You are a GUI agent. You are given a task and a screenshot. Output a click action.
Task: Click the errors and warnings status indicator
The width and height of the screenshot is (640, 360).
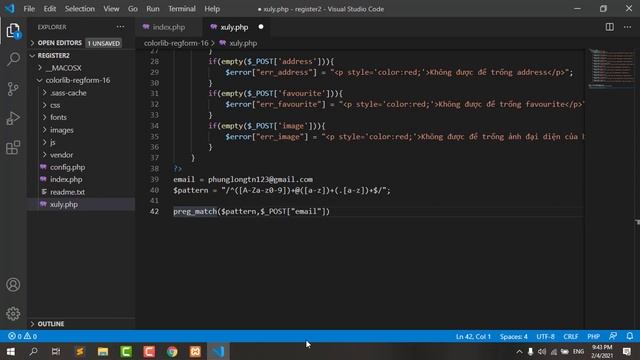click(22, 336)
